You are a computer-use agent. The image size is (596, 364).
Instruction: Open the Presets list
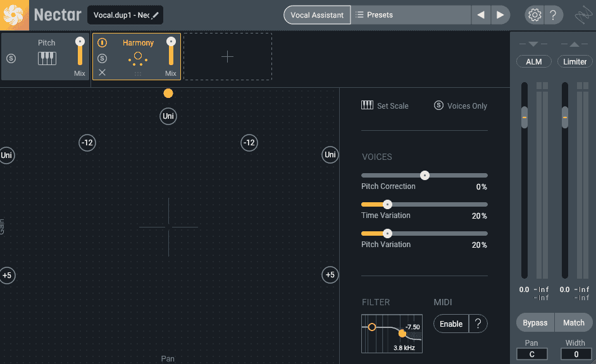(411, 15)
